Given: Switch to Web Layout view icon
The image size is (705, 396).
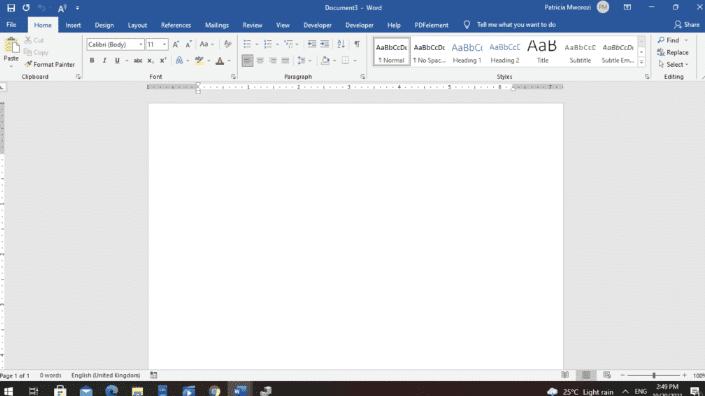Looking at the screenshot, I should (x=607, y=375).
